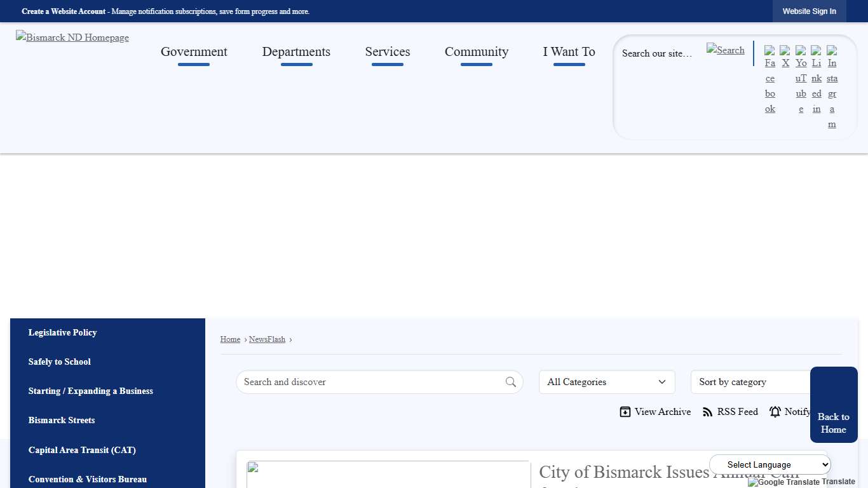Click the Notify Me bell icon
The image size is (868, 488).
click(775, 412)
